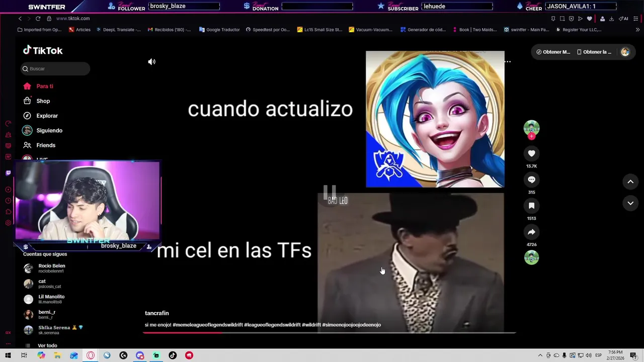Open Twitch in the browser sidebar
This screenshot has height=362, width=644.
point(8,173)
